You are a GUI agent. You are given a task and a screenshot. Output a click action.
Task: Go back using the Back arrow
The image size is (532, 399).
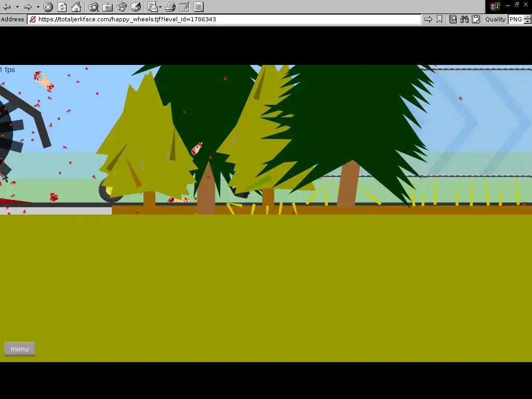(7, 7)
